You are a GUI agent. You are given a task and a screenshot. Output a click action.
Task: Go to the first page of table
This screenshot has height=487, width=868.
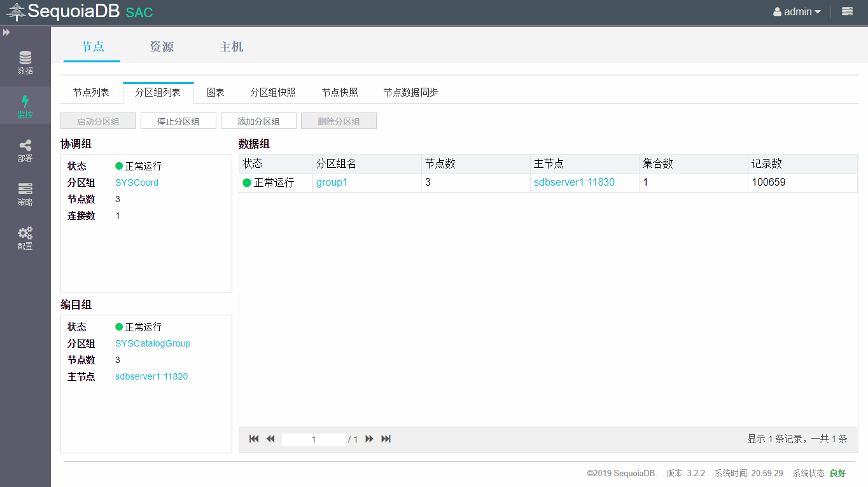point(254,439)
